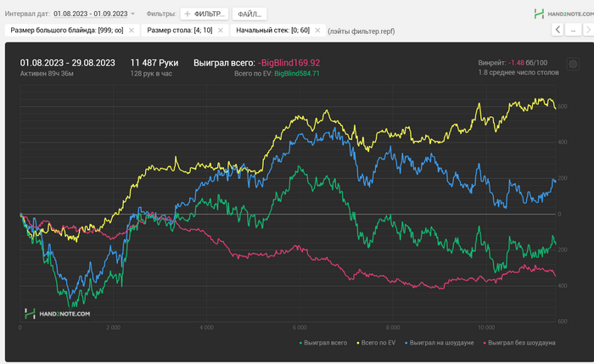Click the 10 000 x-axis label
Image resolution: width=594 pixels, height=364 pixels.
pyautogui.click(x=486, y=328)
